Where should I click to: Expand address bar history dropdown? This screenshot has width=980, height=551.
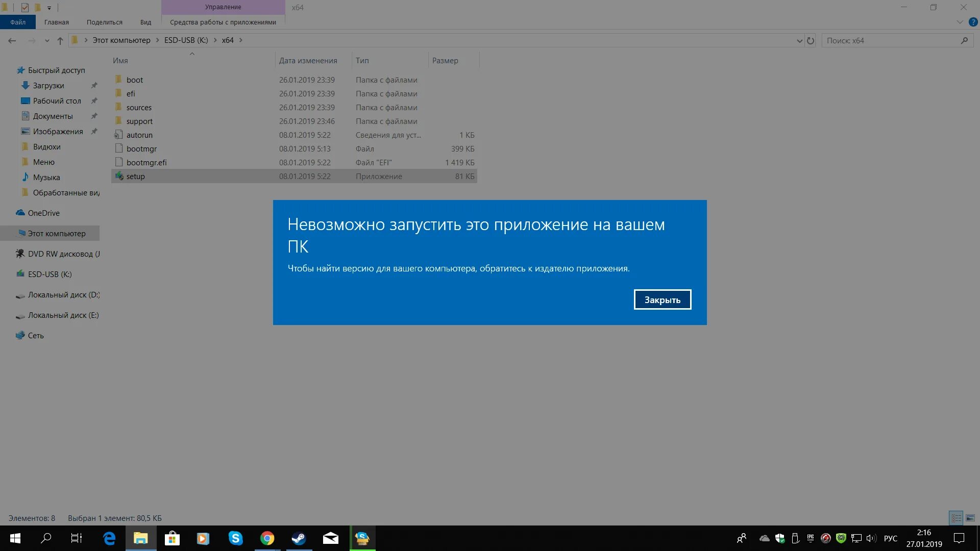[x=799, y=40]
